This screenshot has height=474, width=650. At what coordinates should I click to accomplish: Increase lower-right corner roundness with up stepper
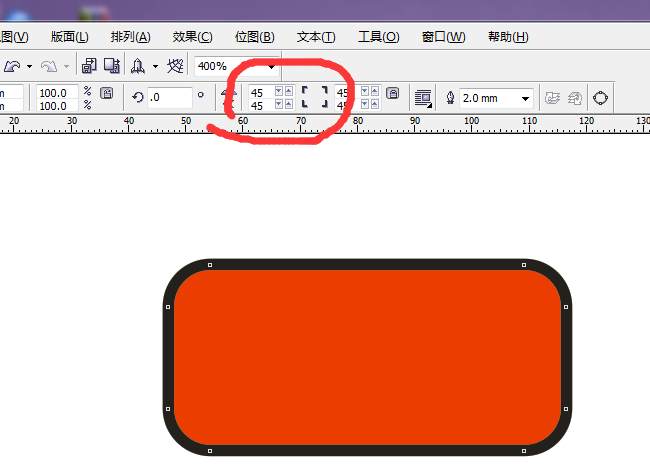(x=375, y=104)
